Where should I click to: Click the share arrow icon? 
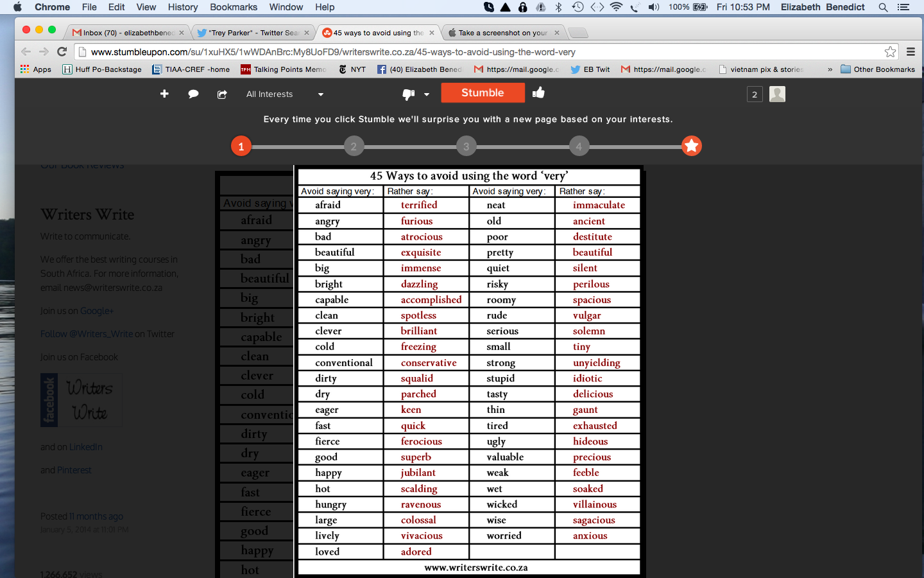[x=222, y=94]
